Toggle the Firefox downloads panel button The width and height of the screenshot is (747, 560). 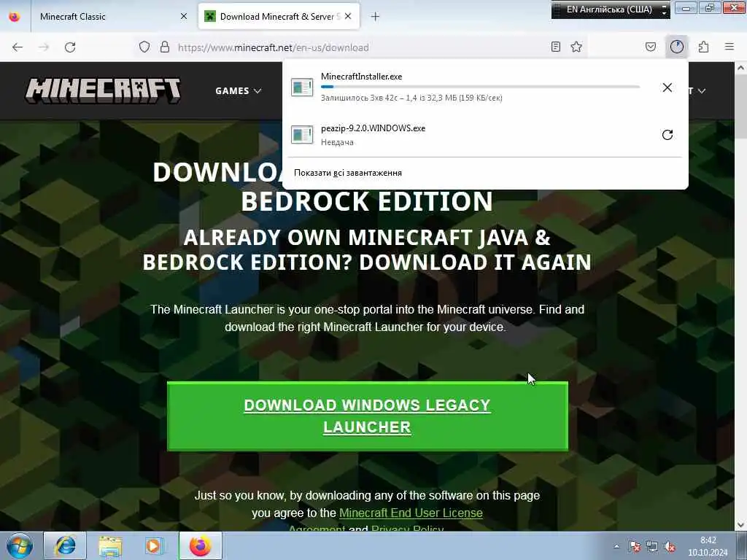[677, 47]
